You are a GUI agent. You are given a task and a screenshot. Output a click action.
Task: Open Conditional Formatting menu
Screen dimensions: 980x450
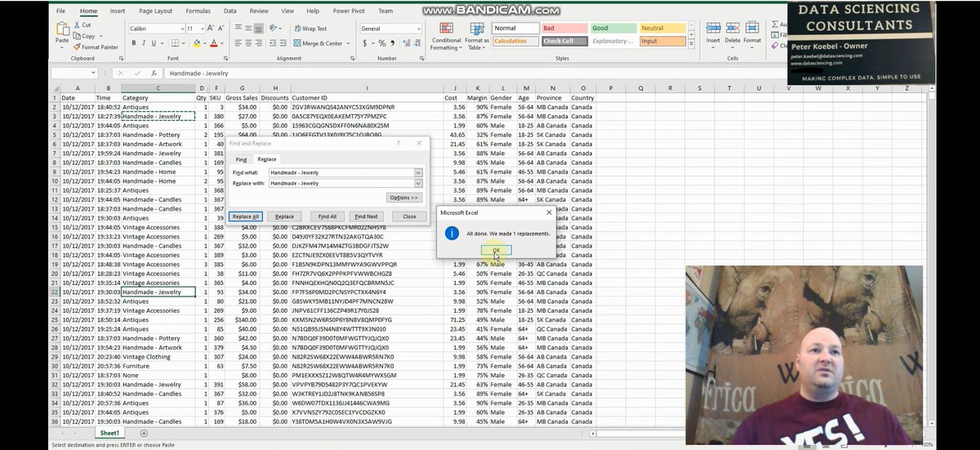(446, 36)
